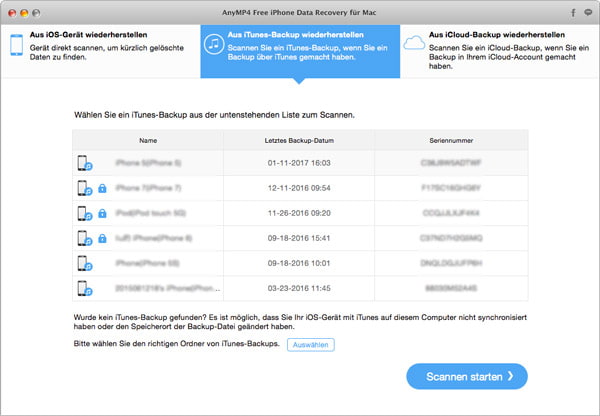Screen dimensions: 600x416
Task: Click lock icon in the 12-11-2016 backup row
Action: (102, 188)
